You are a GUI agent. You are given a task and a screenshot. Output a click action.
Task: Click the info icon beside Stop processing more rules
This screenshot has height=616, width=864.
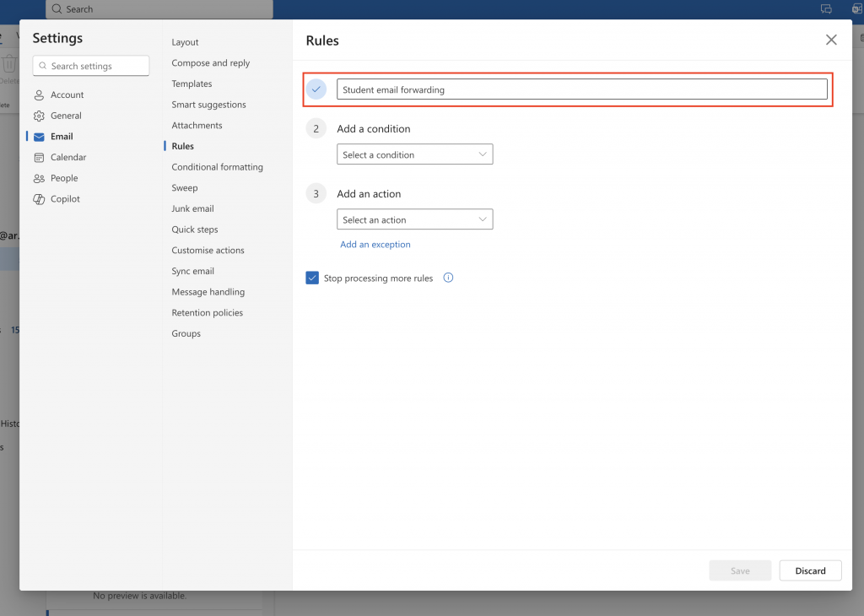coord(448,277)
